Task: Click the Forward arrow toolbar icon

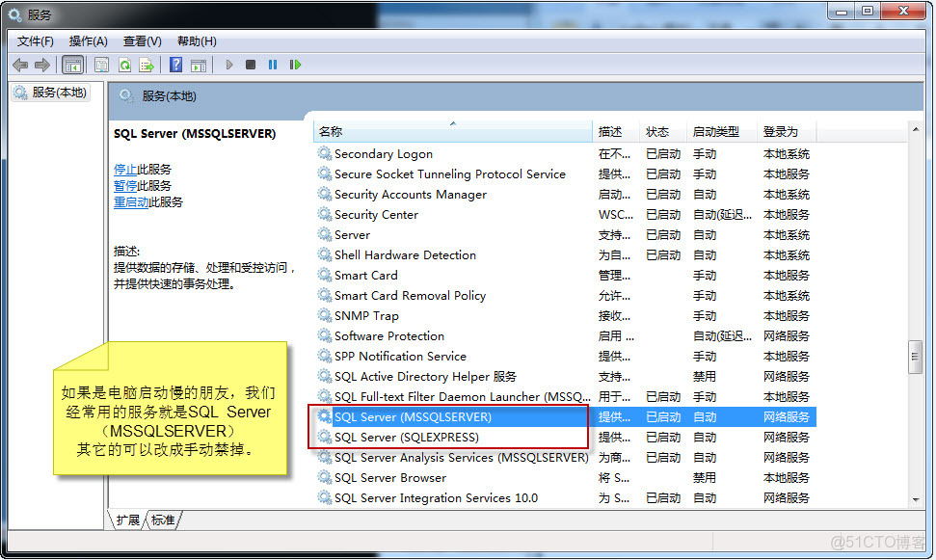Action: point(41,65)
